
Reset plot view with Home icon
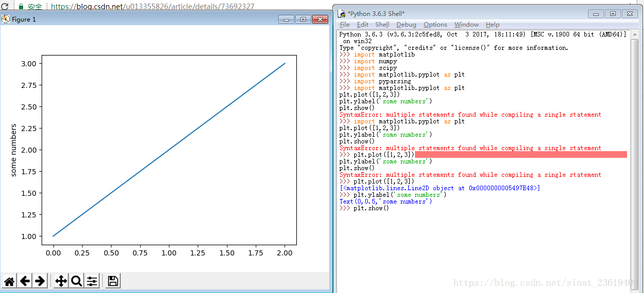[9, 281]
